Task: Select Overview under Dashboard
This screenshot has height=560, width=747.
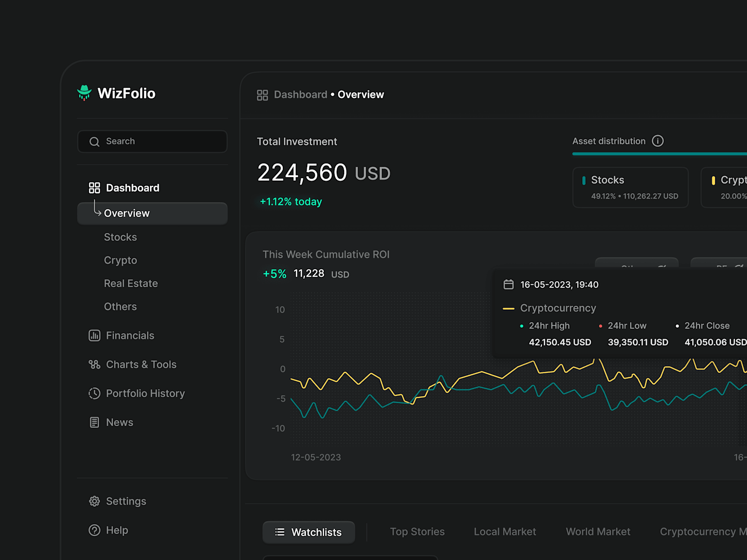Action: [x=152, y=213]
